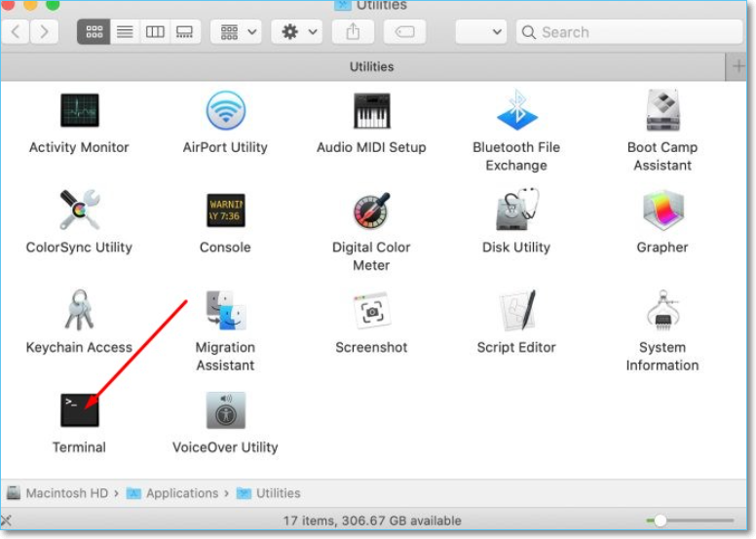The width and height of the screenshot is (756, 539).
Task: Open the Terminal application icon
Action: (79, 411)
